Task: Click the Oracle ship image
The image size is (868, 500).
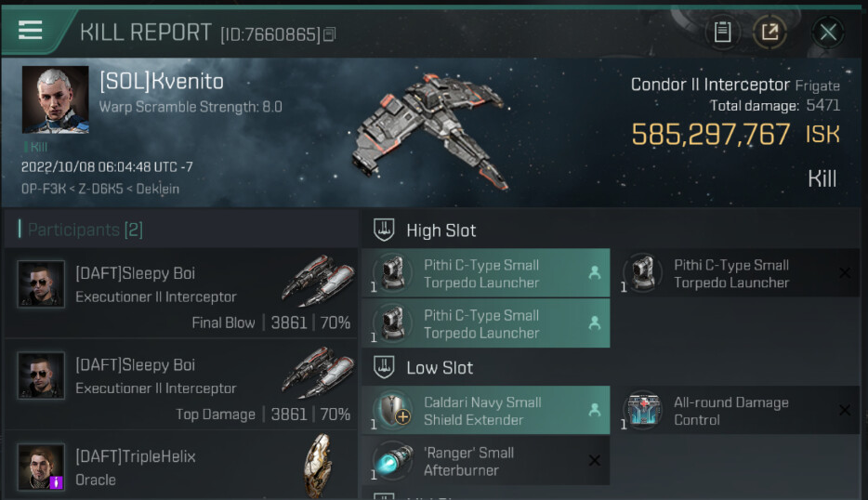Action: click(319, 465)
